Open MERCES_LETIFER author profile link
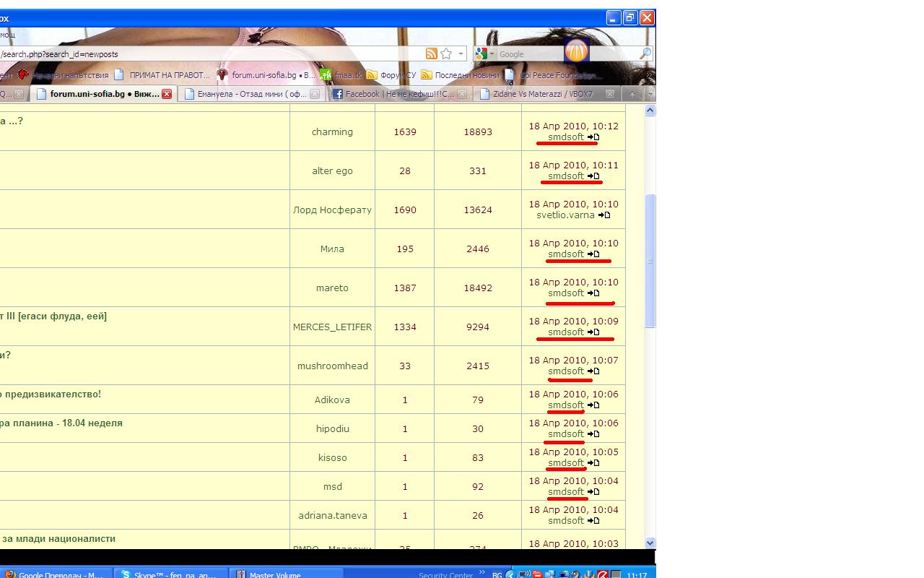 tap(332, 327)
